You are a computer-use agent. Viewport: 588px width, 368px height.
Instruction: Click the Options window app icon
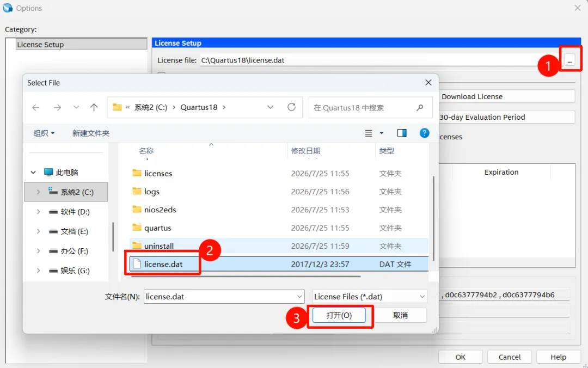point(8,8)
